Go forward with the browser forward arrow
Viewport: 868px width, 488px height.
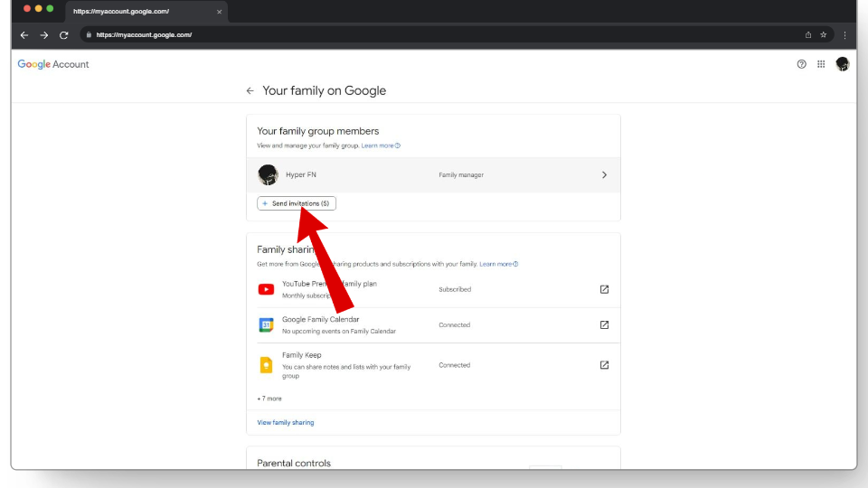coord(44,35)
